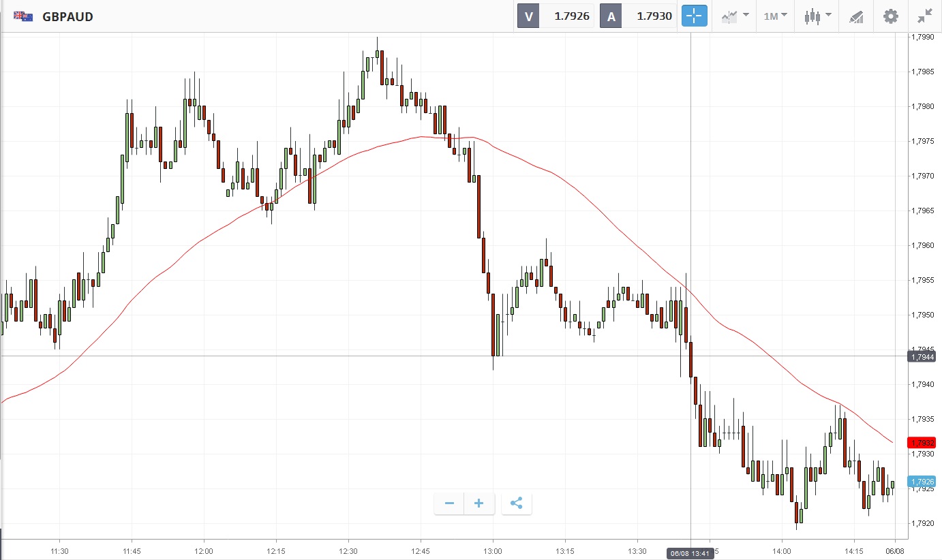
Task: Zoom in the chart with plus button
Action: (479, 503)
